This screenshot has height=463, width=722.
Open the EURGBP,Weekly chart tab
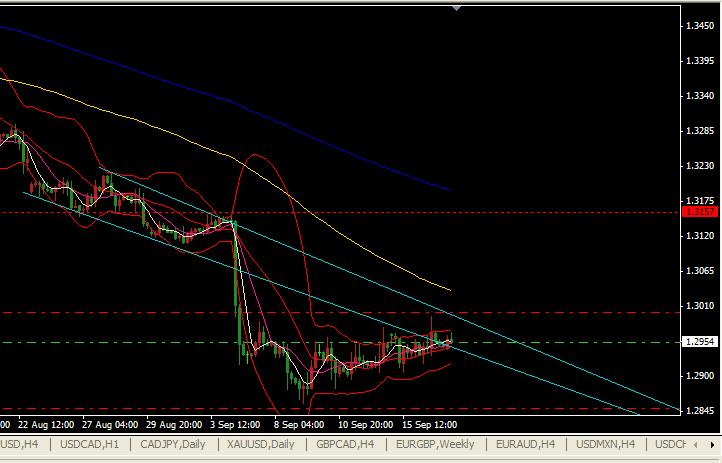(435, 444)
